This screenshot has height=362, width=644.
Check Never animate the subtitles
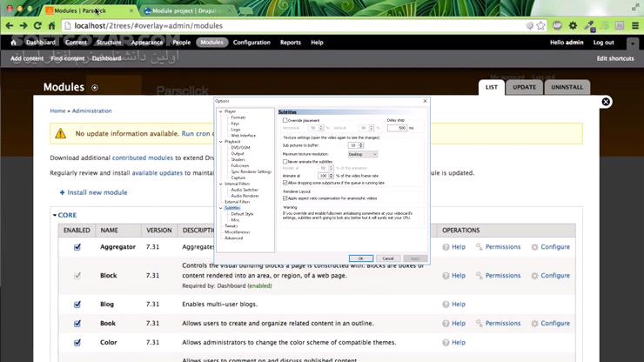click(x=285, y=162)
